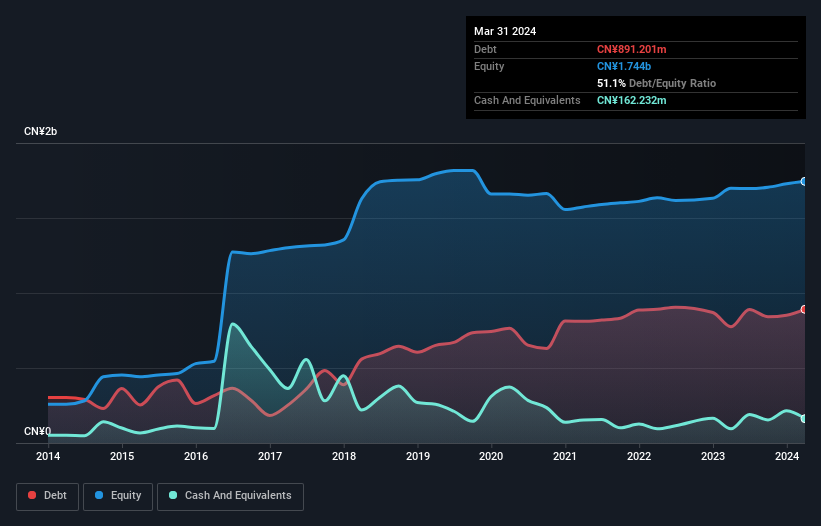Viewport: 821px width, 526px height.
Task: Click the 2024 x-axis label
Action: tap(787, 456)
